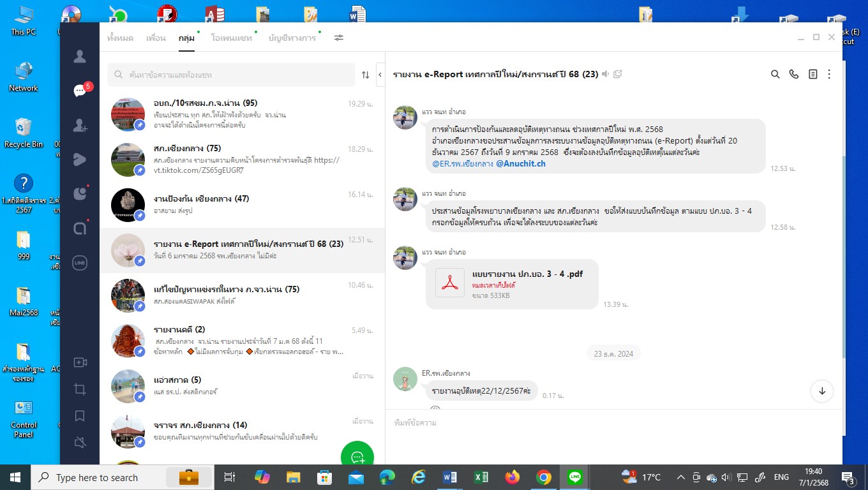The height and width of the screenshot is (490, 868).
Task: Open the Friends list icon in sidebar
Action: (80, 57)
